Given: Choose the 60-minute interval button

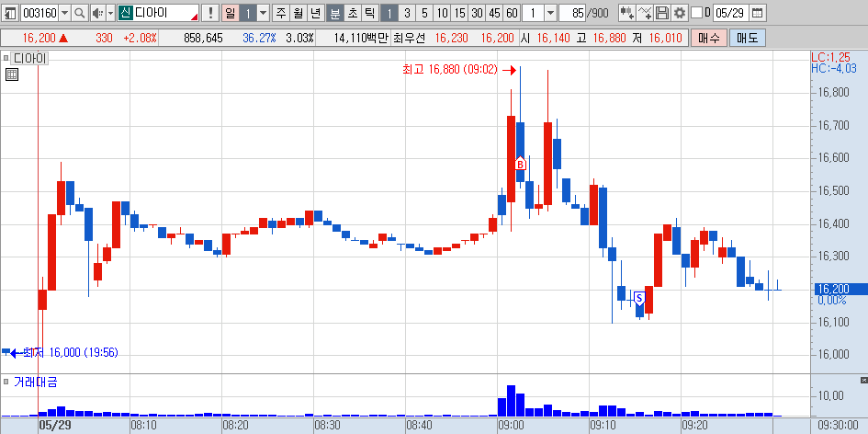Looking at the screenshot, I should coord(512,13).
